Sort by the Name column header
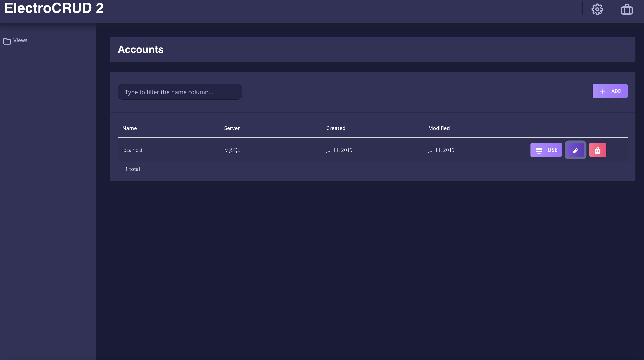Screen dimensions: 644x360 (x=129, y=128)
